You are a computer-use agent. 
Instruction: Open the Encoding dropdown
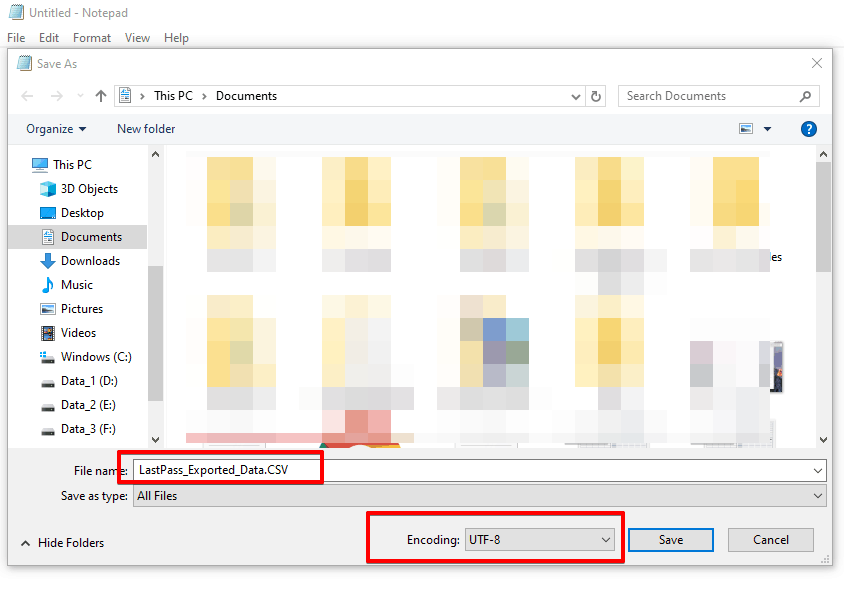(x=539, y=540)
